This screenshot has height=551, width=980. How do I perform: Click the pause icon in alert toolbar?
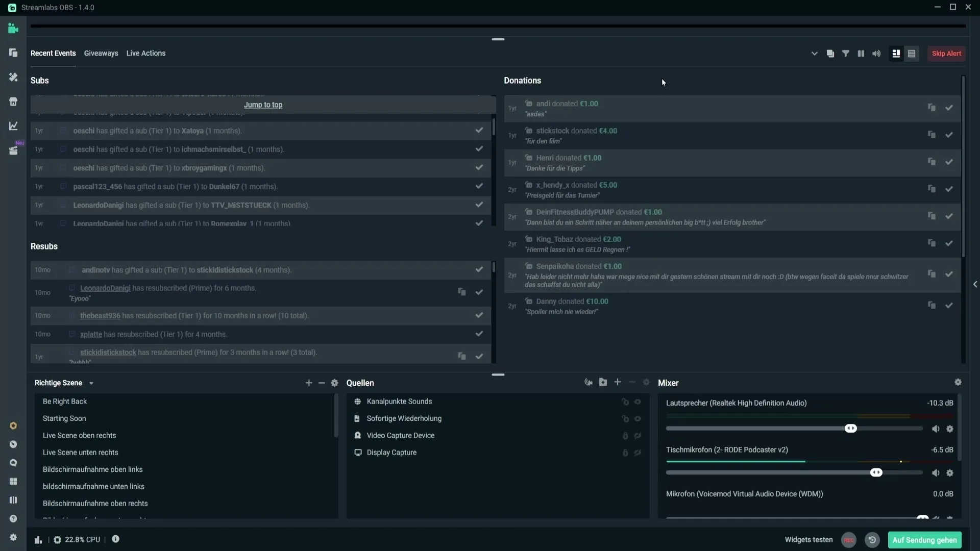861,53
